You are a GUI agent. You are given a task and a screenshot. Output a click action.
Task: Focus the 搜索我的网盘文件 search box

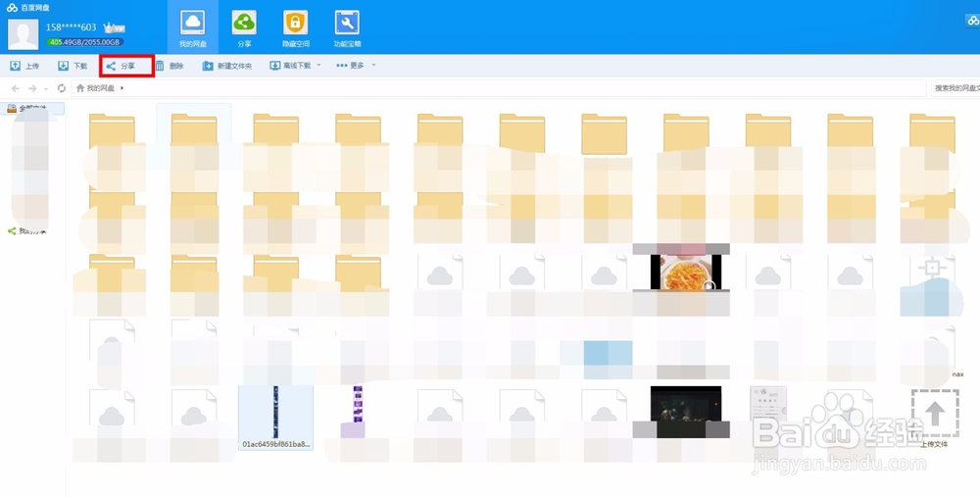pos(955,88)
